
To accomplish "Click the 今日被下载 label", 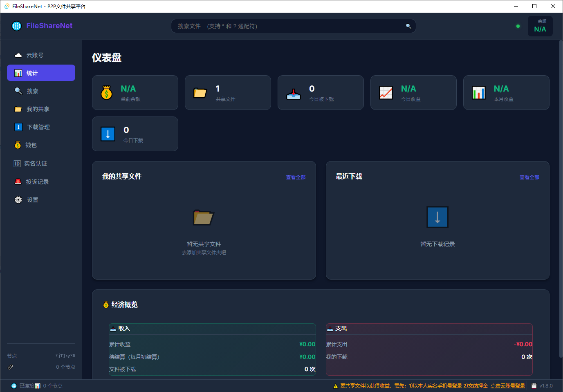I will coord(321,99).
